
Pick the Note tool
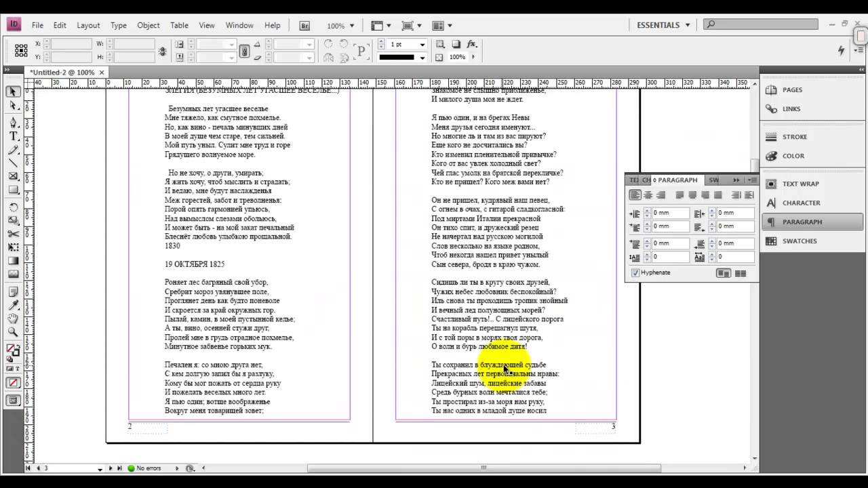(13, 291)
